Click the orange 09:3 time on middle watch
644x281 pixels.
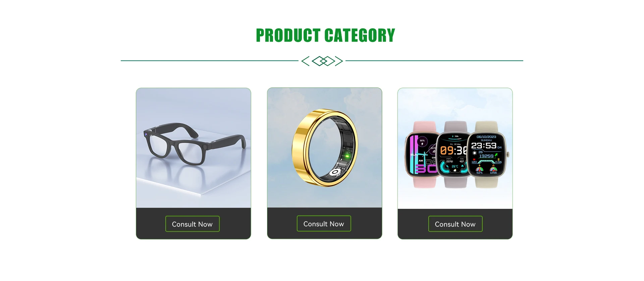(x=453, y=150)
